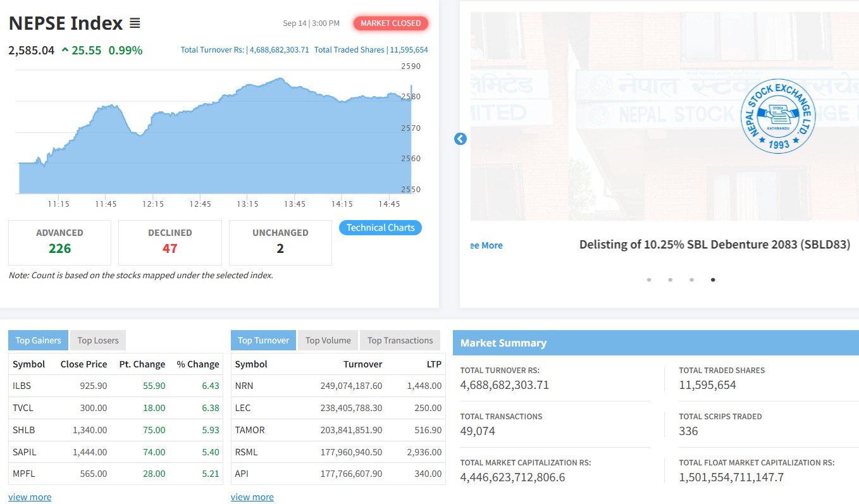Select the fourth carousel dot
The width and height of the screenshot is (859, 504).
(713, 280)
